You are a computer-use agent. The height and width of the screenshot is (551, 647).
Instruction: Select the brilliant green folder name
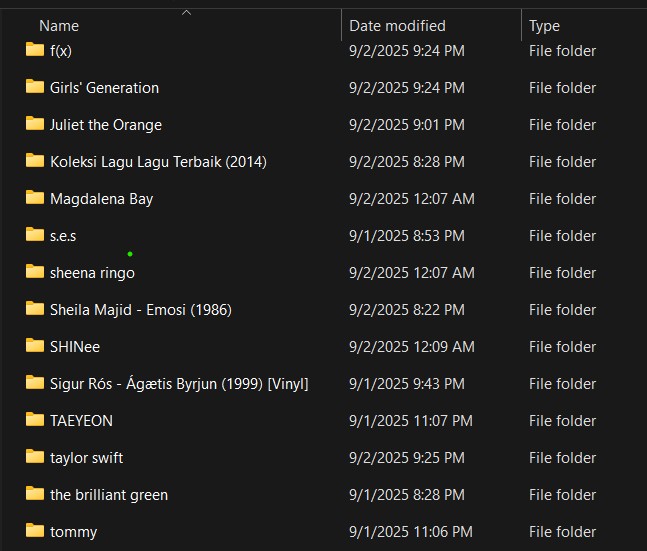[x=109, y=495]
